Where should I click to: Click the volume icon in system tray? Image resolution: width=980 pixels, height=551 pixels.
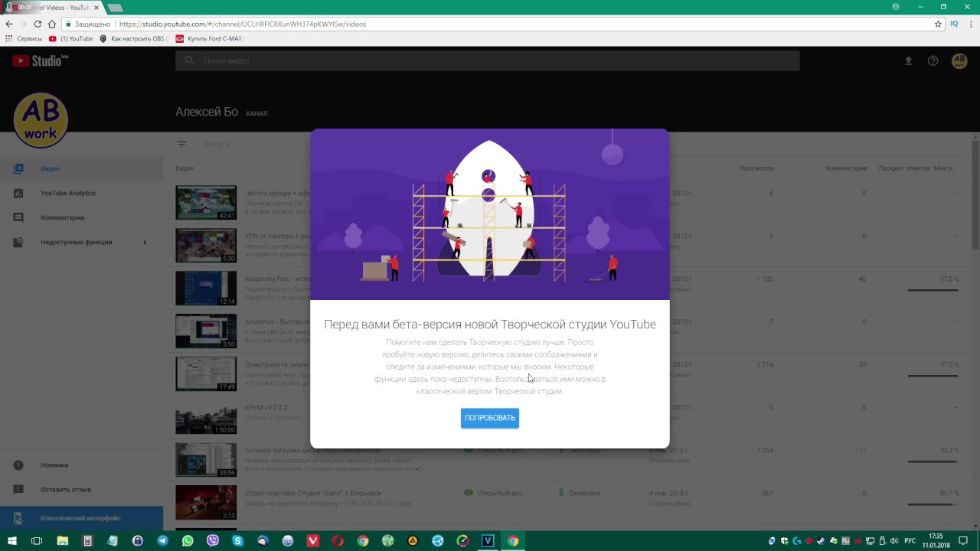click(x=894, y=541)
